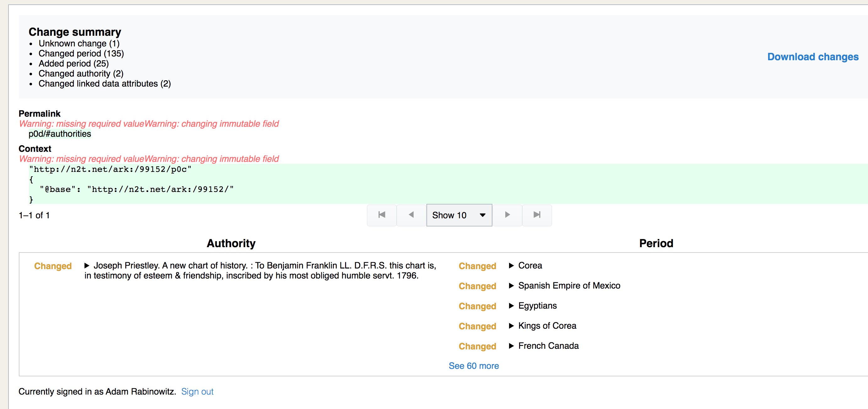Open the Download changes link
This screenshot has width=868, height=409.
(x=813, y=56)
